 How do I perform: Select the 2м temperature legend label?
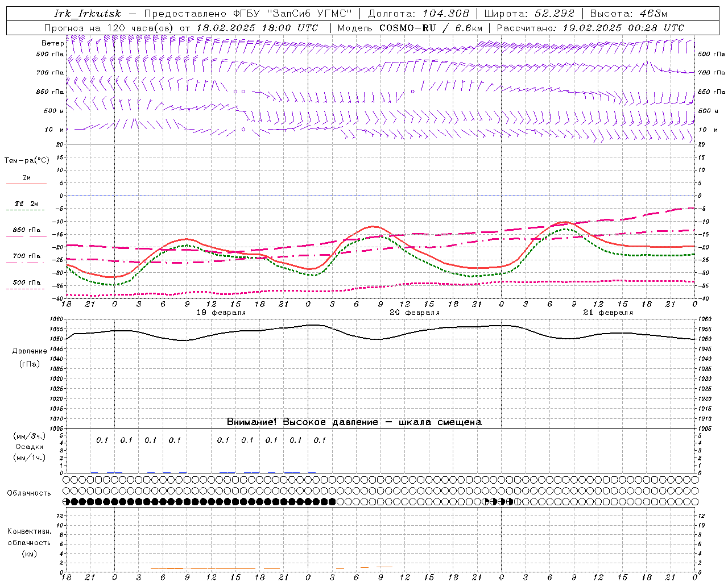(x=27, y=178)
